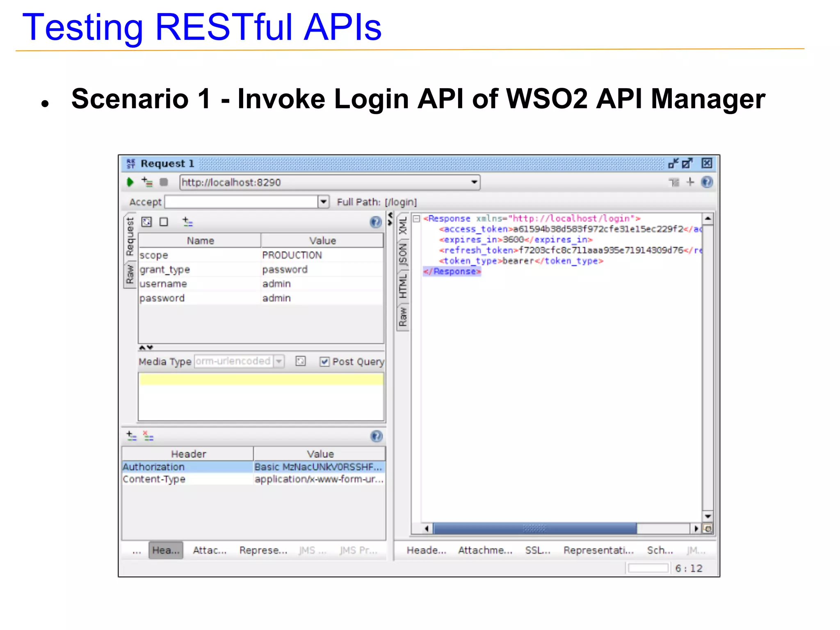Select the password parameter name cell
This screenshot has height=630, width=840.
[x=200, y=298]
